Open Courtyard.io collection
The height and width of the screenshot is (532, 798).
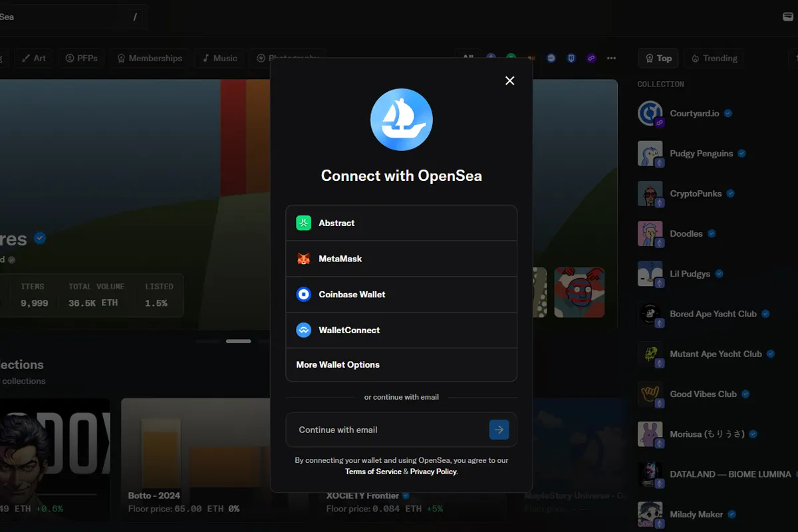[694, 114]
